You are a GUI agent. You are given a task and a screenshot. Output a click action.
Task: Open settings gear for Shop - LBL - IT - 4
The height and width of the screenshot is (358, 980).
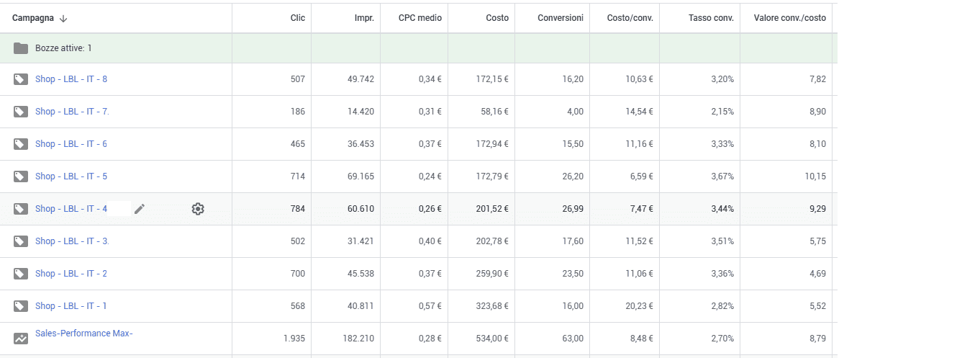[x=198, y=209]
